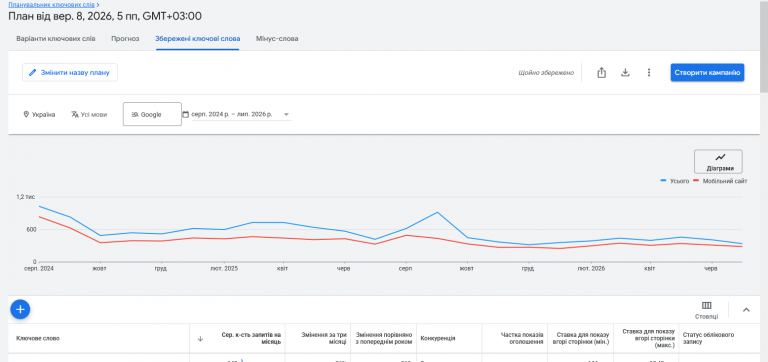Click the sort descending arrow icon
This screenshot has height=362, width=768.
tap(200, 338)
